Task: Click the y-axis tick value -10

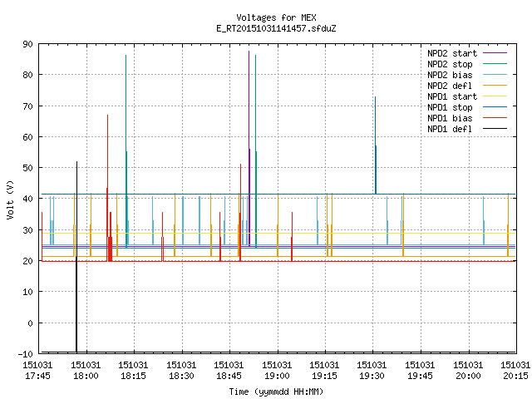Action: 26,354
